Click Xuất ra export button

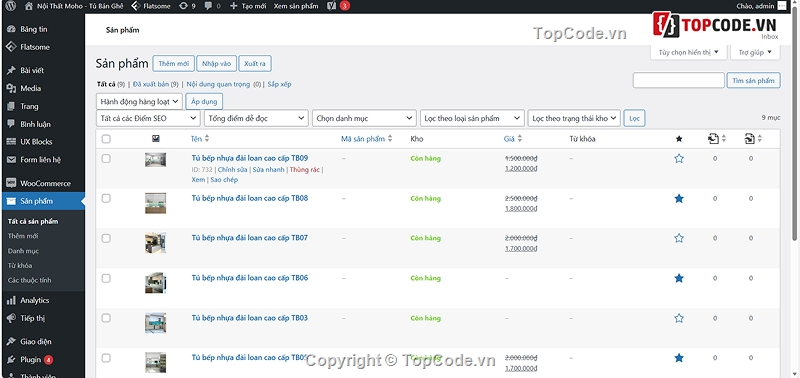255,64
